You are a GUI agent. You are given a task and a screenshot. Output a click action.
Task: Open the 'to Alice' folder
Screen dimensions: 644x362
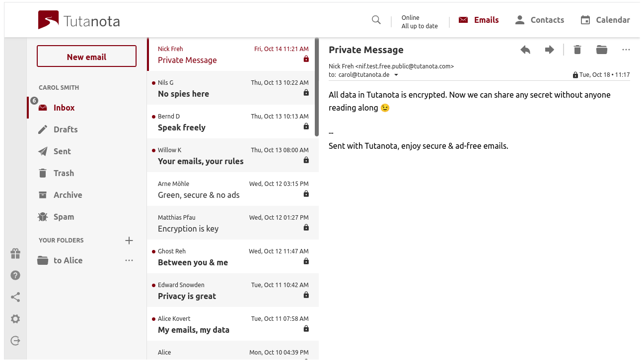coord(68,260)
